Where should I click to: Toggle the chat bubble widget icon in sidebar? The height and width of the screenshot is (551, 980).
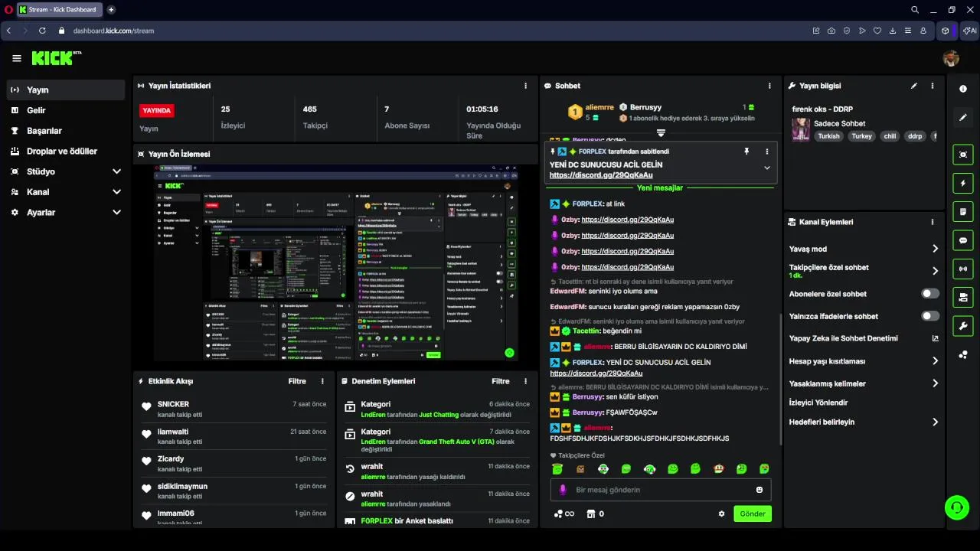[963, 240]
